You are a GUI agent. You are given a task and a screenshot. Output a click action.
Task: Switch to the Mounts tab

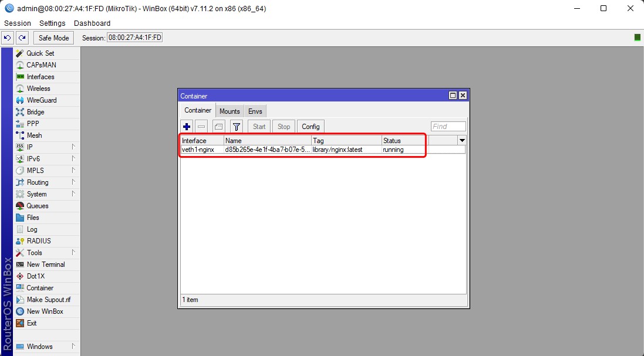point(230,111)
